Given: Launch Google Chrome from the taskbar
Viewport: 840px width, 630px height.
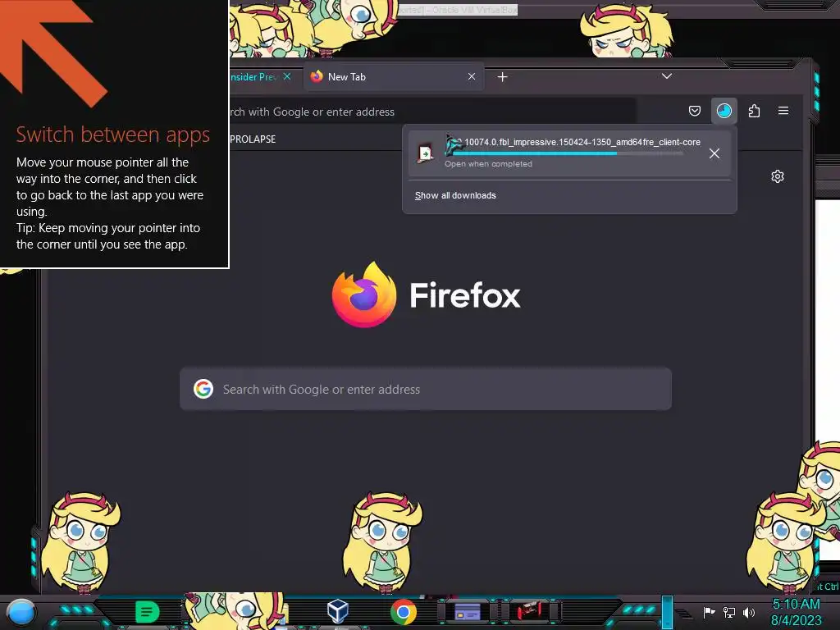Looking at the screenshot, I should coord(403,612).
